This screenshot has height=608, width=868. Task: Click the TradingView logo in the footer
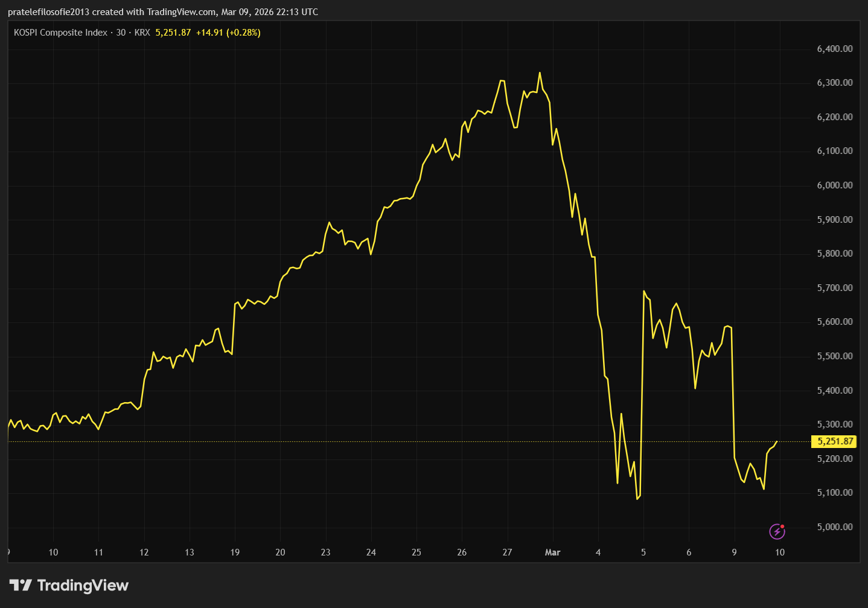tap(69, 585)
